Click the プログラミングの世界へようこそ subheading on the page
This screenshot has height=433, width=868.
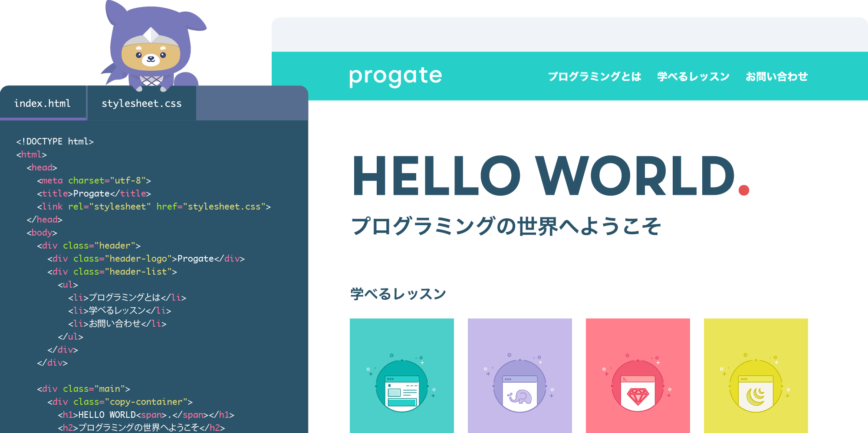click(x=506, y=226)
